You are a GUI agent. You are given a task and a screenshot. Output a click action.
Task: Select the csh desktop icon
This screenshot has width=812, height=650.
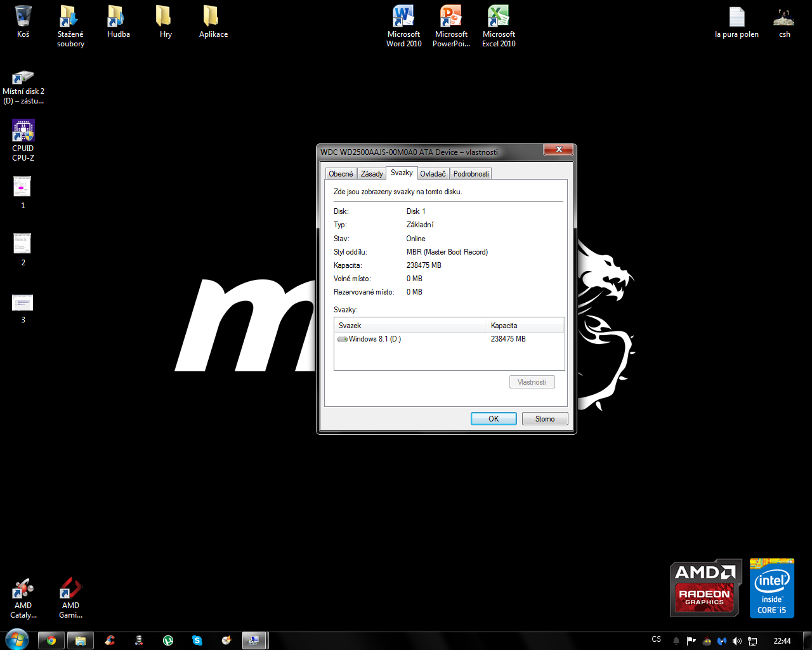784,22
